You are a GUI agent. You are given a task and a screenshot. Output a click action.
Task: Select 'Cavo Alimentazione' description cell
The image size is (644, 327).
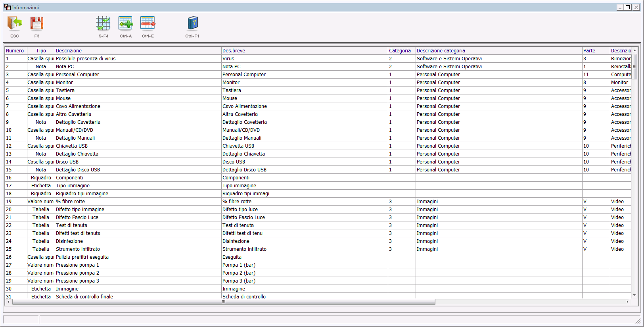[138, 106]
